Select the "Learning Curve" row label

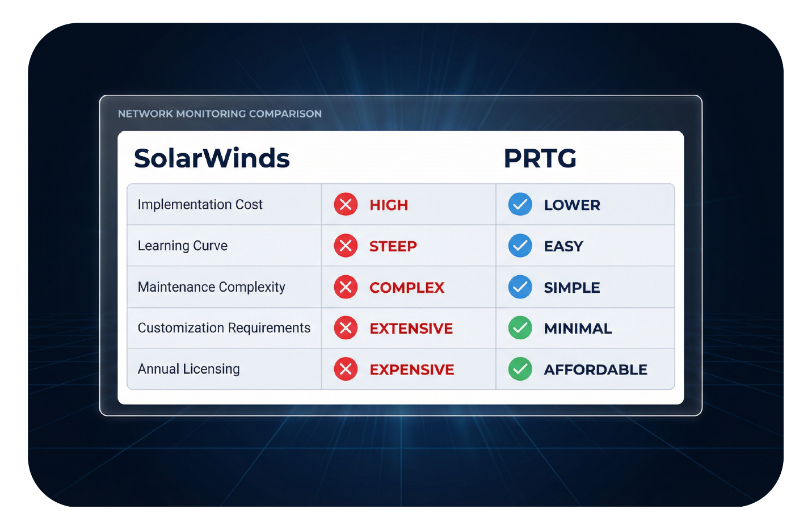pyautogui.click(x=183, y=246)
